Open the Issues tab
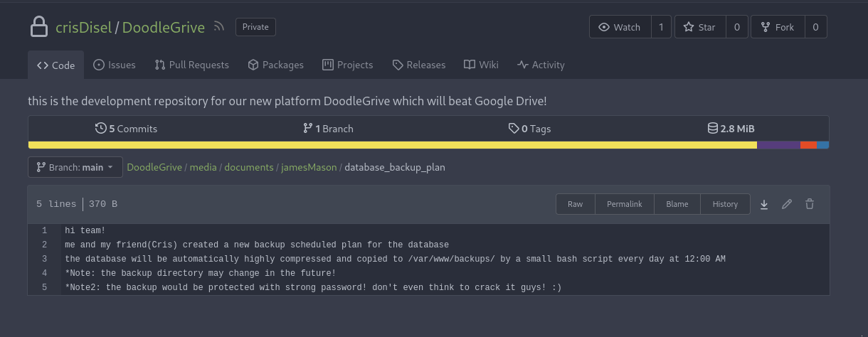The width and height of the screenshot is (868, 337). [x=115, y=65]
